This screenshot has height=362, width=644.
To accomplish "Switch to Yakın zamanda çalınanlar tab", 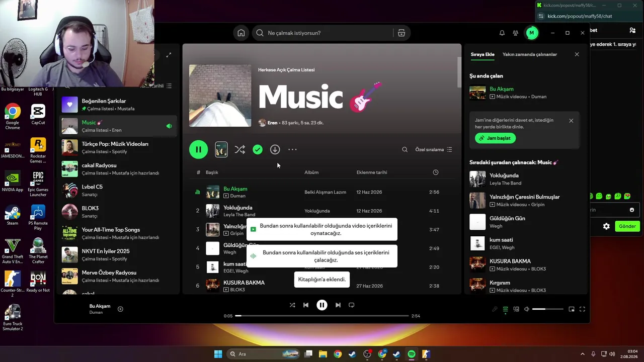I will [530, 54].
